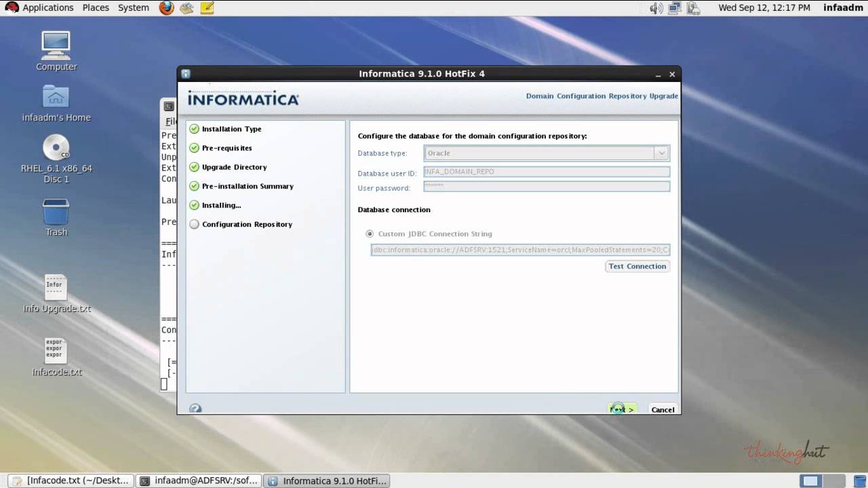Click the terminal window icon behind the installer
The image size is (868, 488).
169,106
